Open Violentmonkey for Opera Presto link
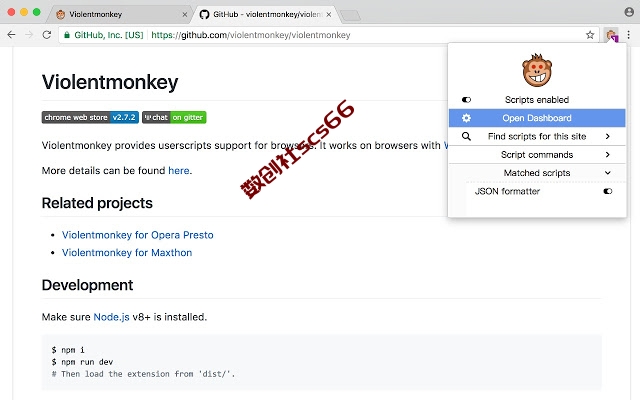Screen dimensions: 640x400 coord(138,235)
